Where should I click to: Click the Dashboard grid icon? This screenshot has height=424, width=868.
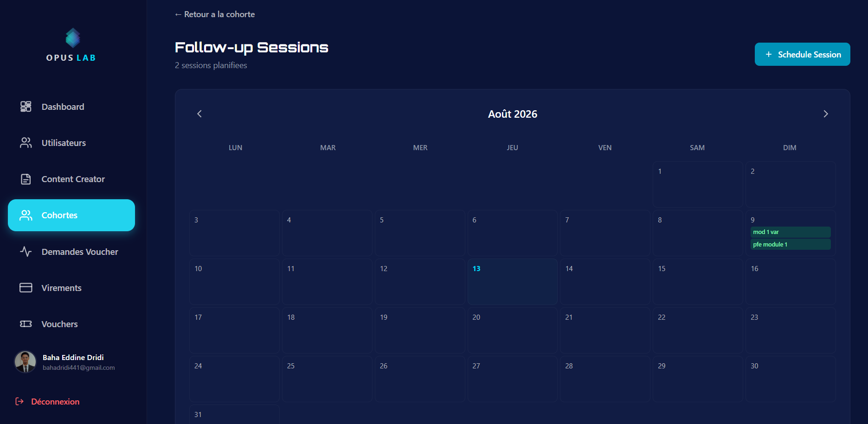(x=26, y=107)
